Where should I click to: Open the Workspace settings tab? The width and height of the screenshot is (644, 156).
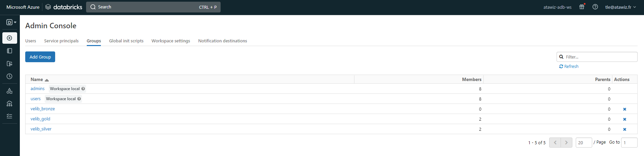[x=171, y=41]
